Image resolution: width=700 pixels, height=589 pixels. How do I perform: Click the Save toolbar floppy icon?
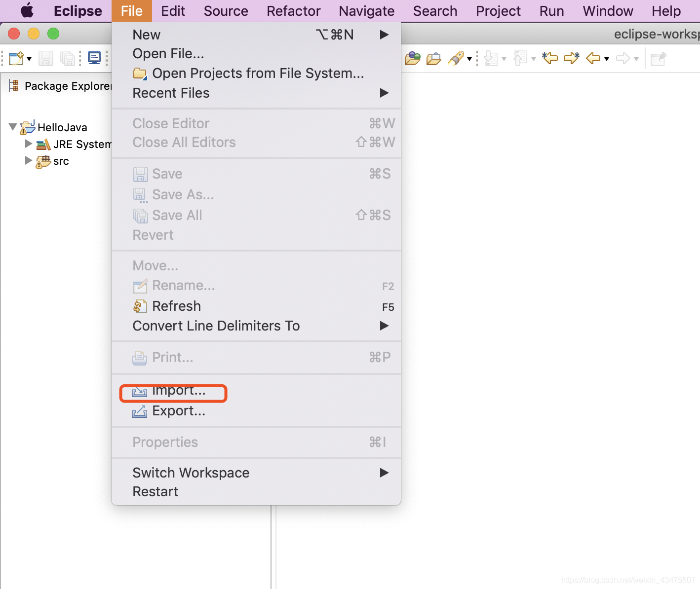[46, 59]
